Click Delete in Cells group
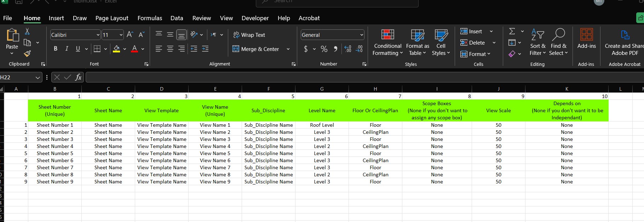 [473, 43]
